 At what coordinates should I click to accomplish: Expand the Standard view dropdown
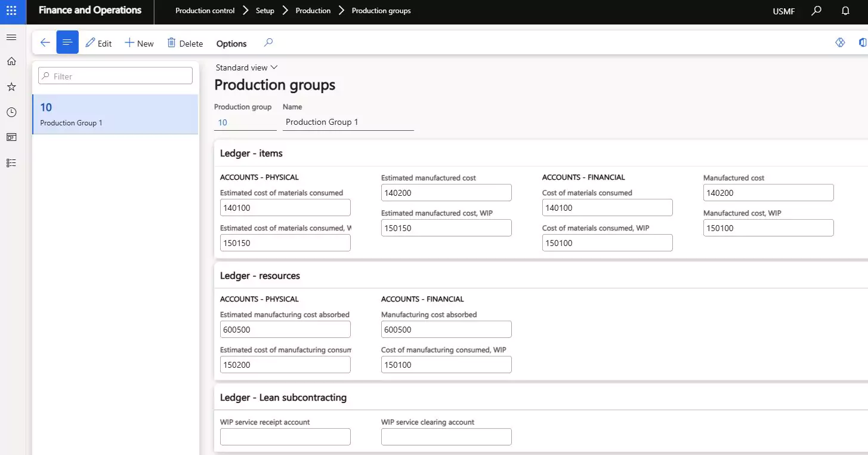coord(246,67)
